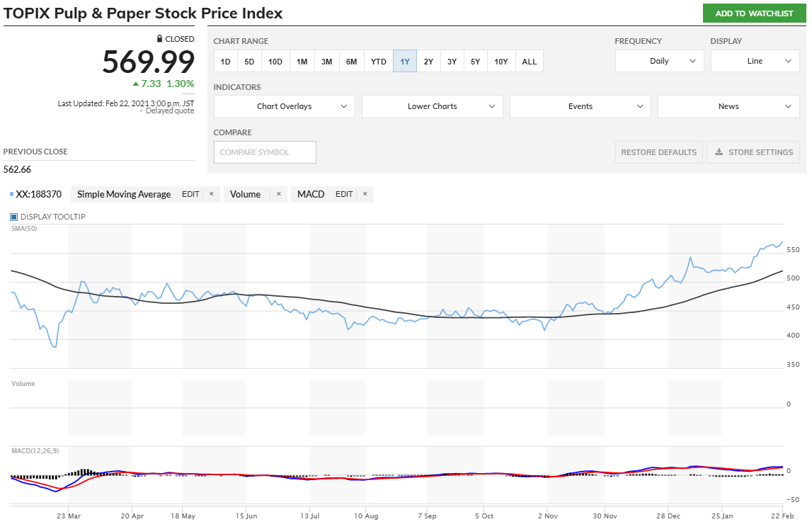Click the download icon on Store Settings
Screen dimensions: 812x529
[719, 152]
